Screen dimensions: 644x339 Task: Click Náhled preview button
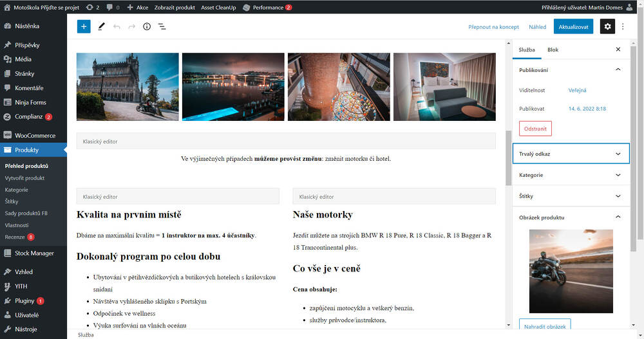click(x=537, y=27)
